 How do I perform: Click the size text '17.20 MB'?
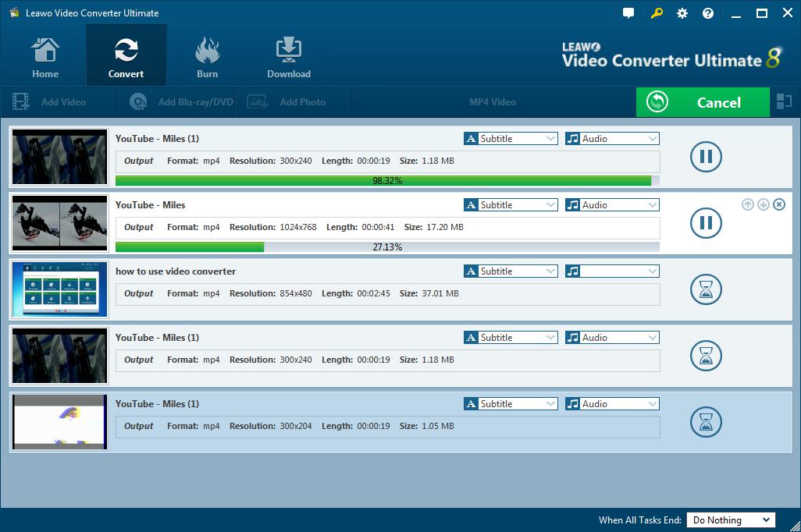click(445, 227)
